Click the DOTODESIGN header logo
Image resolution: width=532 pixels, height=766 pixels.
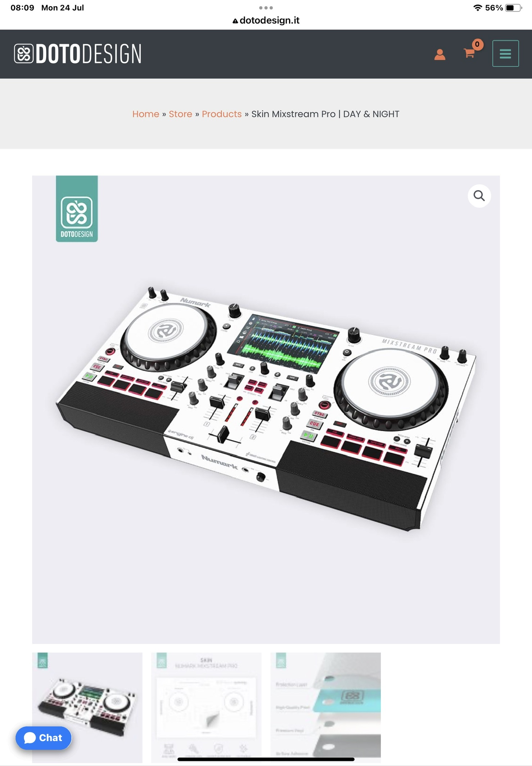(78, 54)
